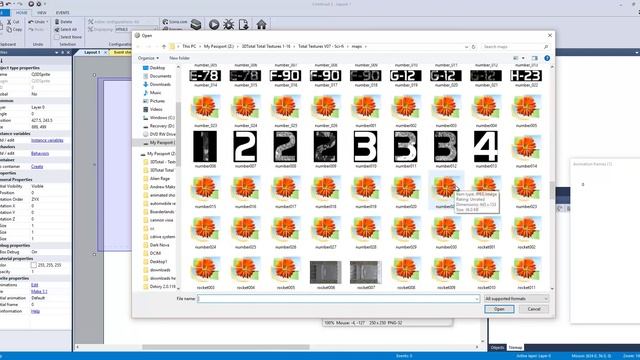
Task: Click the New folder button
Action: click(x=179, y=58)
